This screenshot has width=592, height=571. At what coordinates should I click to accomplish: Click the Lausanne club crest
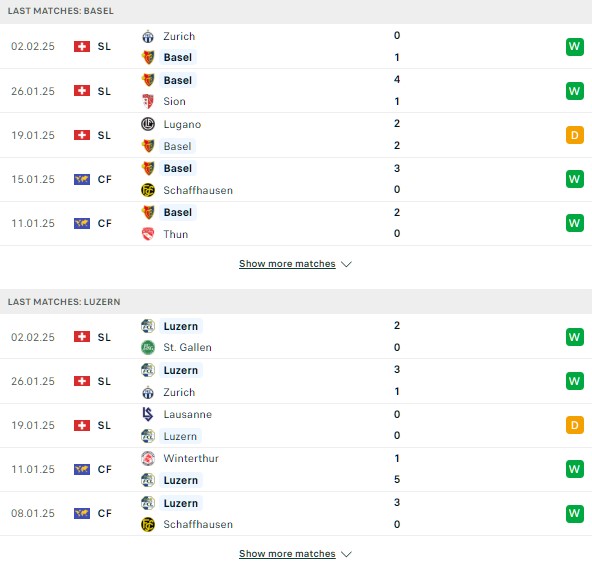148,414
